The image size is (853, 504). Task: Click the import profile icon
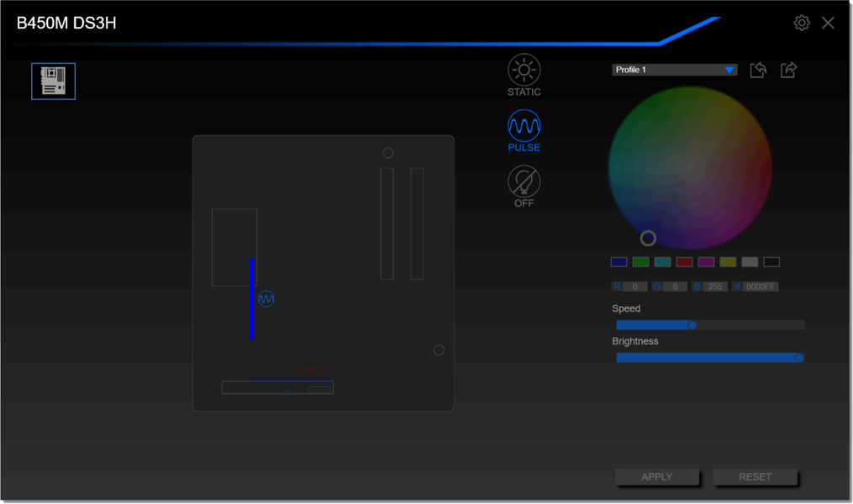pyautogui.click(x=758, y=70)
